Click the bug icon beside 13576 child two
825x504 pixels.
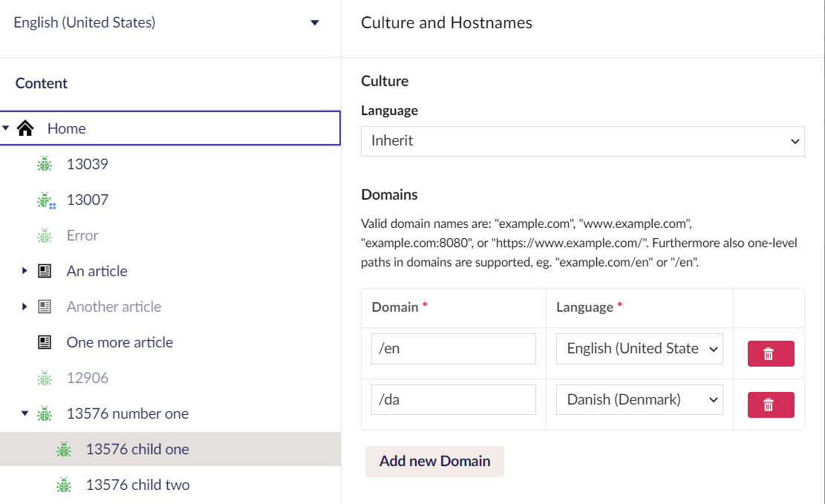coord(64,485)
